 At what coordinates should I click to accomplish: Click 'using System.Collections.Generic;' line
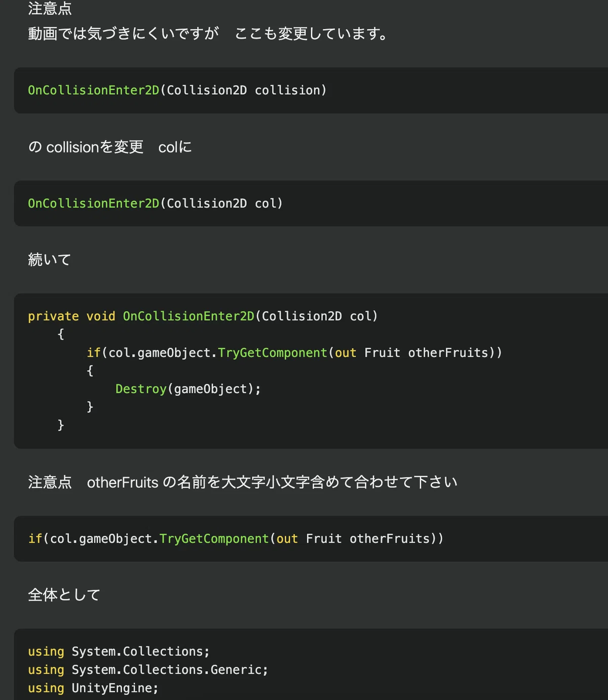148,670
